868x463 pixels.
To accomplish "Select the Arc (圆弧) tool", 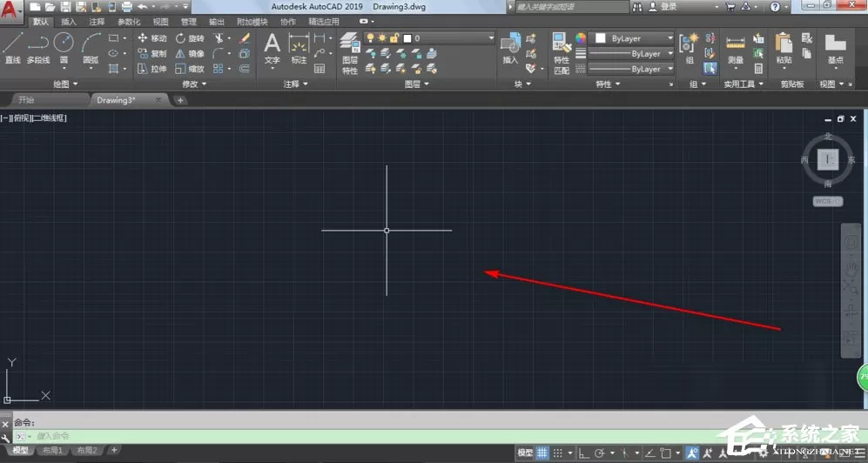I will [x=91, y=49].
